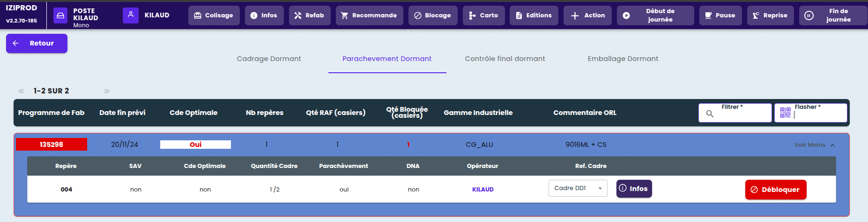Switch to the Cadrage Dormant tab
The image size is (868, 222).
coord(269,59)
